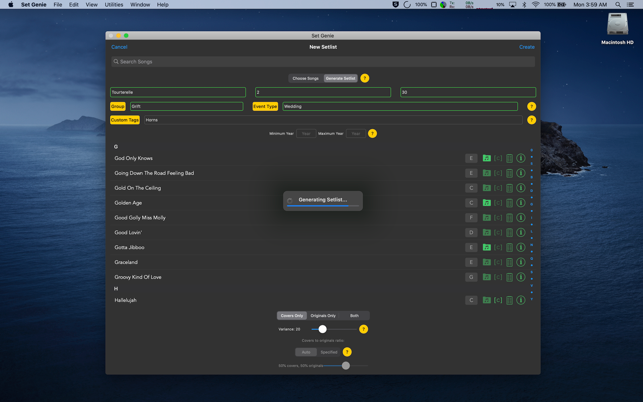Image resolution: width=643 pixels, height=402 pixels.
Task: Open chords icon for Good Golly Miss Molly
Action: (x=498, y=218)
